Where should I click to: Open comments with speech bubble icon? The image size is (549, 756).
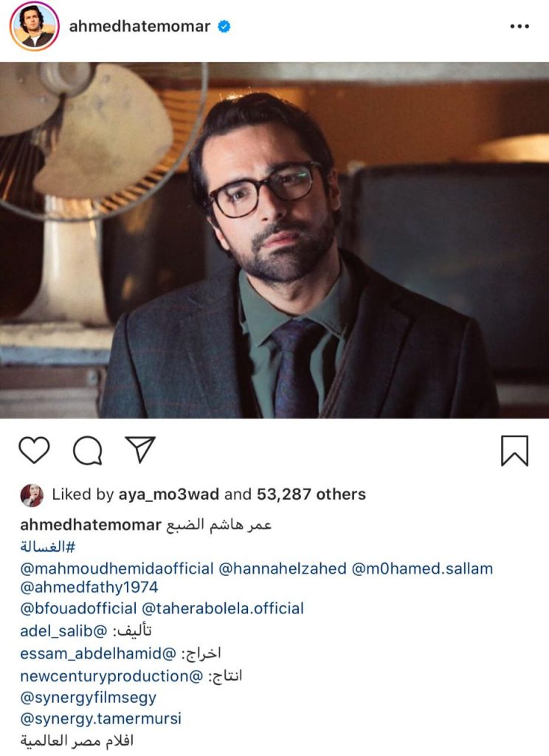click(x=87, y=450)
